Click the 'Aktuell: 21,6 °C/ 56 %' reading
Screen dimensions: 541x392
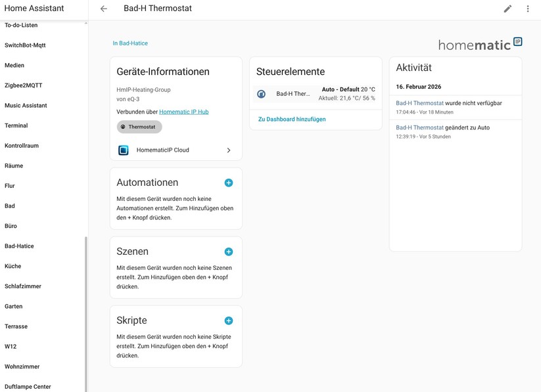(346, 98)
